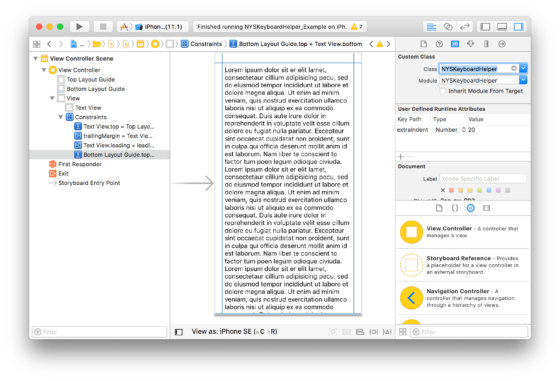Pick the red label color swatch
This screenshot has width=560, height=381.
(x=451, y=190)
